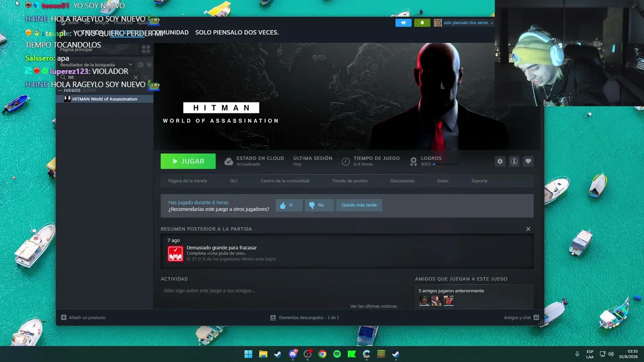This screenshot has width=644, height=362.
Task: Open Steam announcements megaphone button
Action: click(x=404, y=23)
